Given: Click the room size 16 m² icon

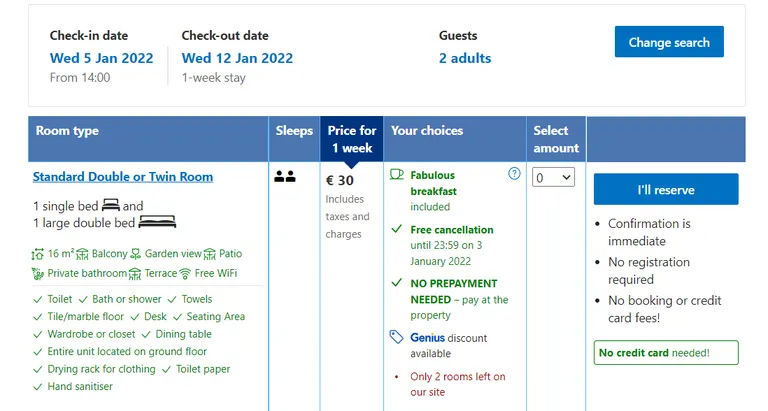Looking at the screenshot, I should pyautogui.click(x=38, y=254).
